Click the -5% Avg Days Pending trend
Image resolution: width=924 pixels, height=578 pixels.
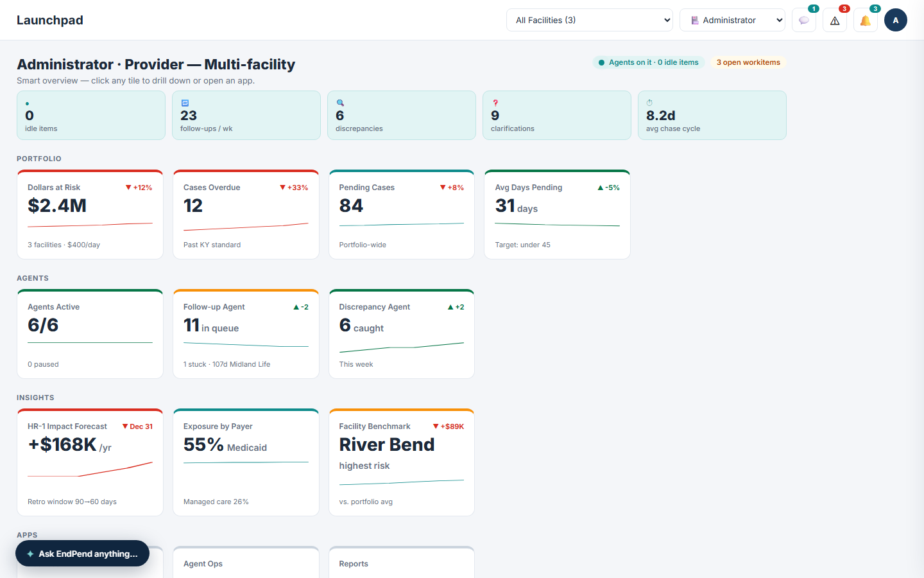(608, 188)
